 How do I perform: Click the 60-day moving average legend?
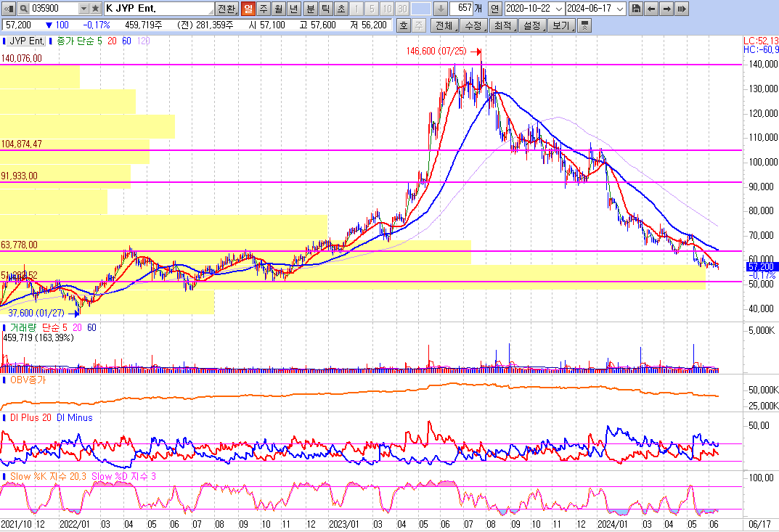(126, 41)
